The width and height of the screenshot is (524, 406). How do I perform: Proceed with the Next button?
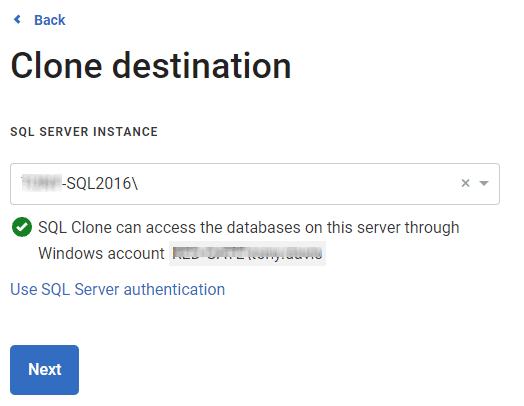pos(44,370)
